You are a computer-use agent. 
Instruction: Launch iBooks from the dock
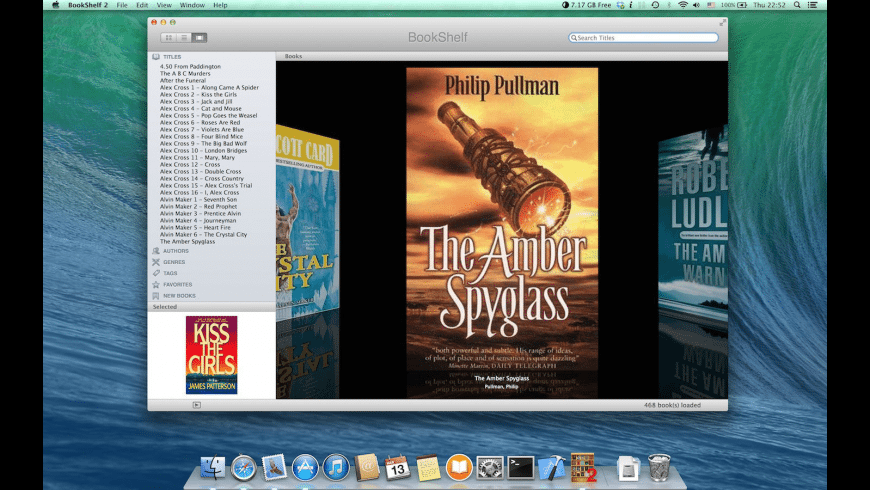point(459,467)
